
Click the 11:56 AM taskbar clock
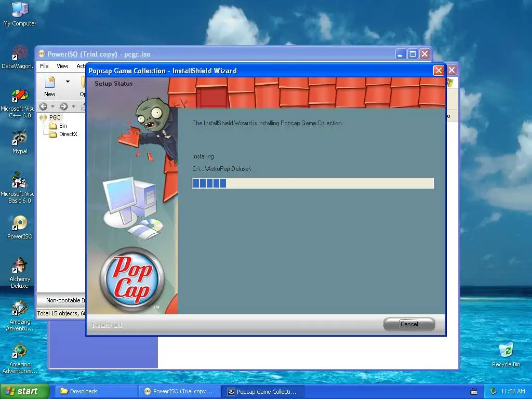pos(513,392)
